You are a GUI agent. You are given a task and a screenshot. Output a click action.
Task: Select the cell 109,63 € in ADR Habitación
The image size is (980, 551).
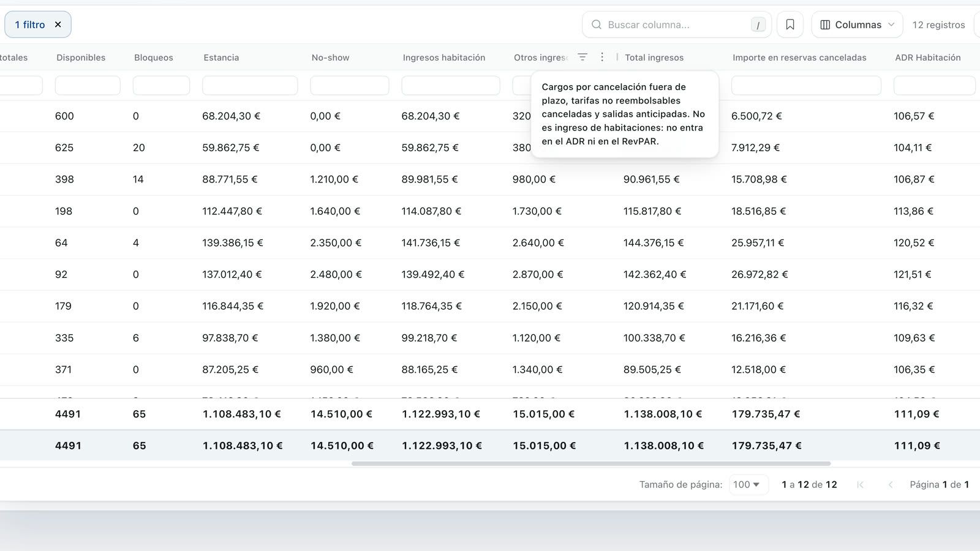click(914, 338)
